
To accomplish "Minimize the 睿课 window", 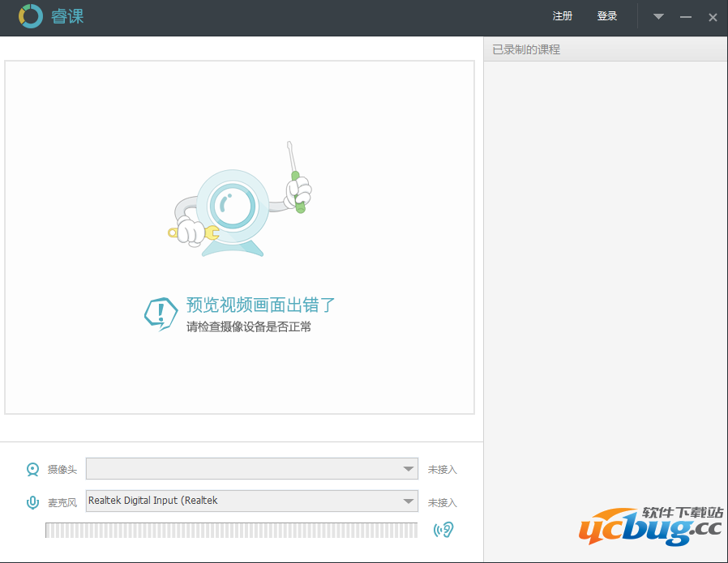I will (x=686, y=17).
